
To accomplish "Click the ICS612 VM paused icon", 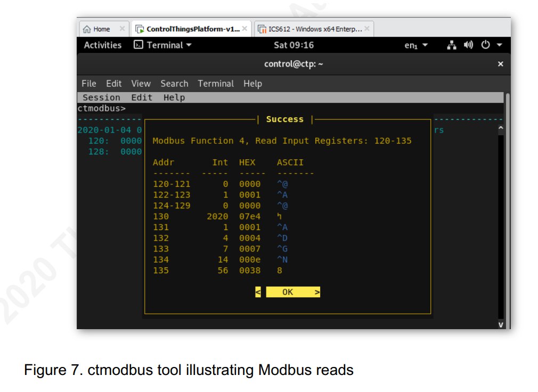I will [262, 29].
